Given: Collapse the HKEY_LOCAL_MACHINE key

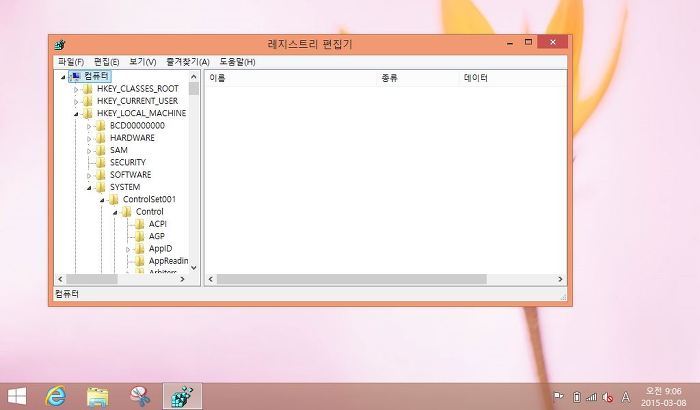Looking at the screenshot, I should (x=76, y=114).
